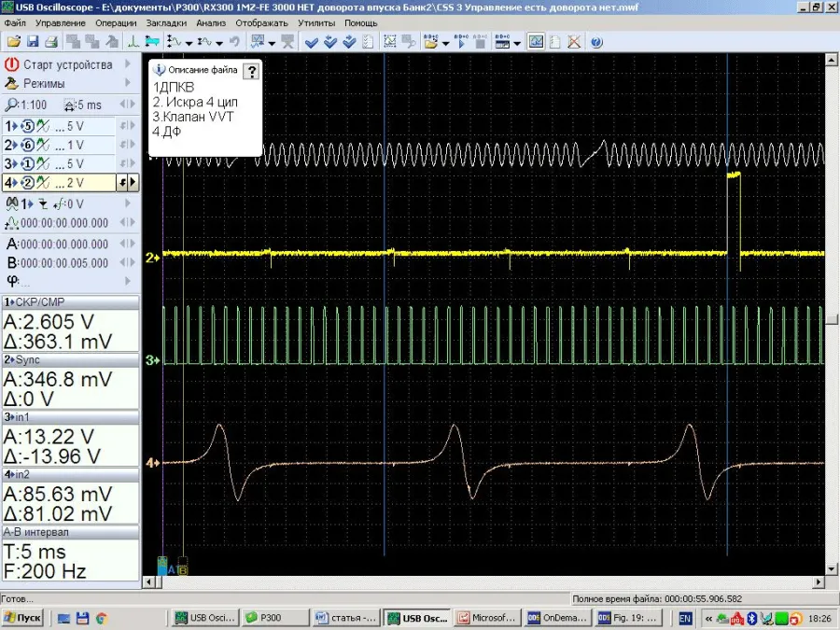
Task: Click the Bluetooth icon in system tray
Action: [751, 618]
